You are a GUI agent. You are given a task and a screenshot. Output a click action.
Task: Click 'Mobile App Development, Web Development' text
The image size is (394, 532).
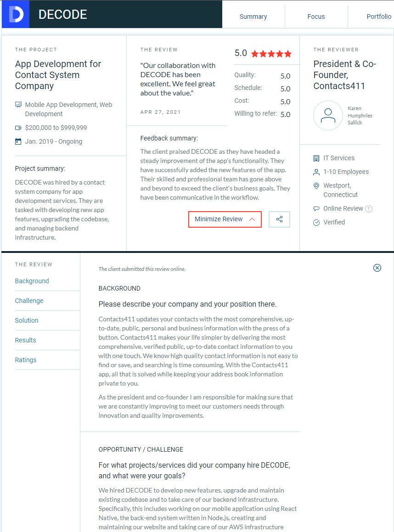coord(68,109)
